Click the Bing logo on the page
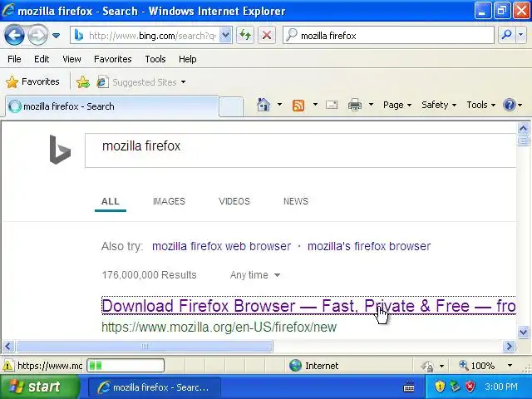 [x=60, y=150]
